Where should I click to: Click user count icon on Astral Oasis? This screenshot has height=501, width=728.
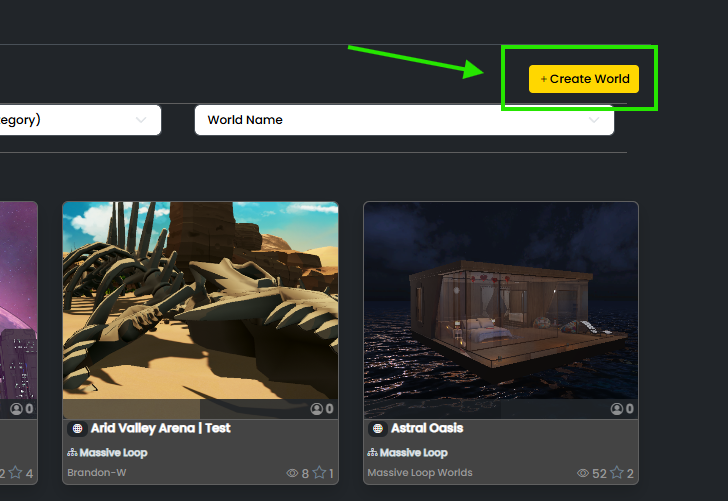(617, 409)
